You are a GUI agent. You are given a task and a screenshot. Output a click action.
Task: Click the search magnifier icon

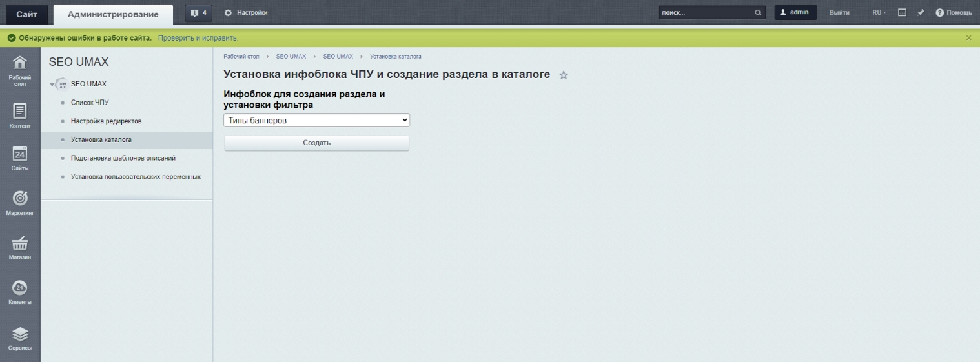pyautogui.click(x=758, y=13)
